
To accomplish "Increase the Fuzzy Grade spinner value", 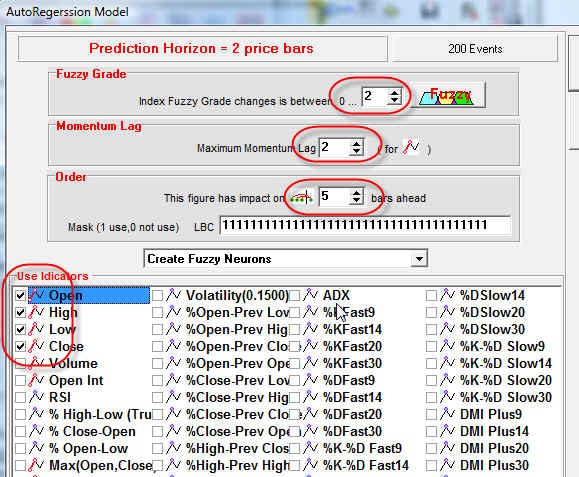I will tap(394, 92).
